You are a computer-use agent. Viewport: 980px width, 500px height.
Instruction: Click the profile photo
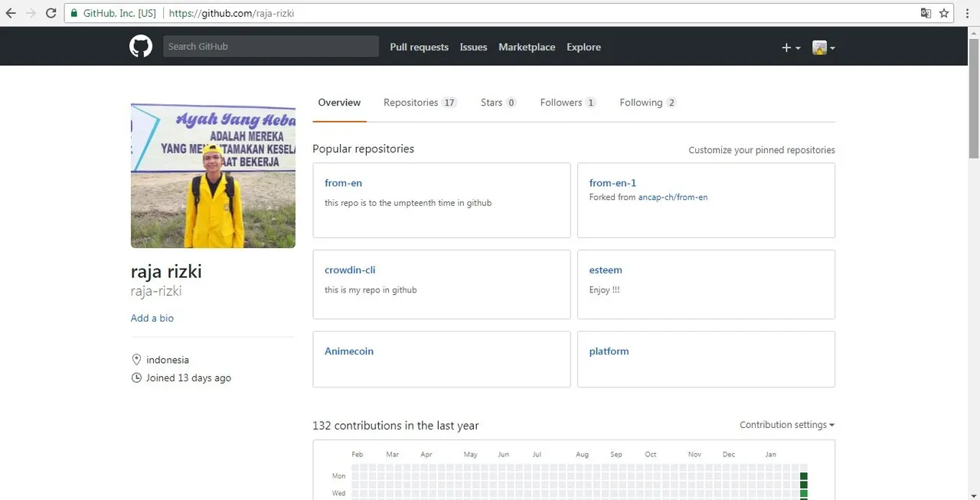[x=213, y=175]
